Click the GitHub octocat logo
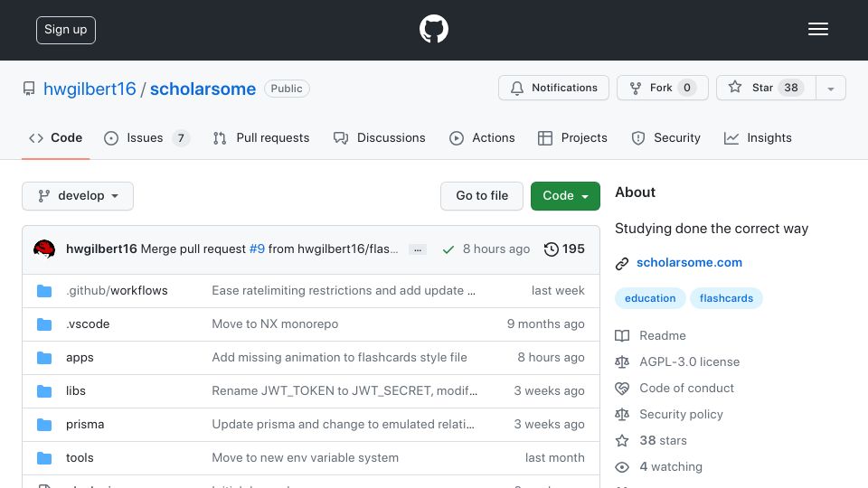The image size is (868, 488). tap(433, 29)
